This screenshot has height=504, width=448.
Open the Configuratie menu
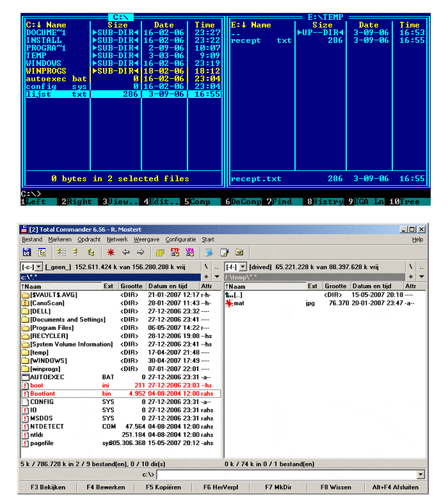[180, 240]
